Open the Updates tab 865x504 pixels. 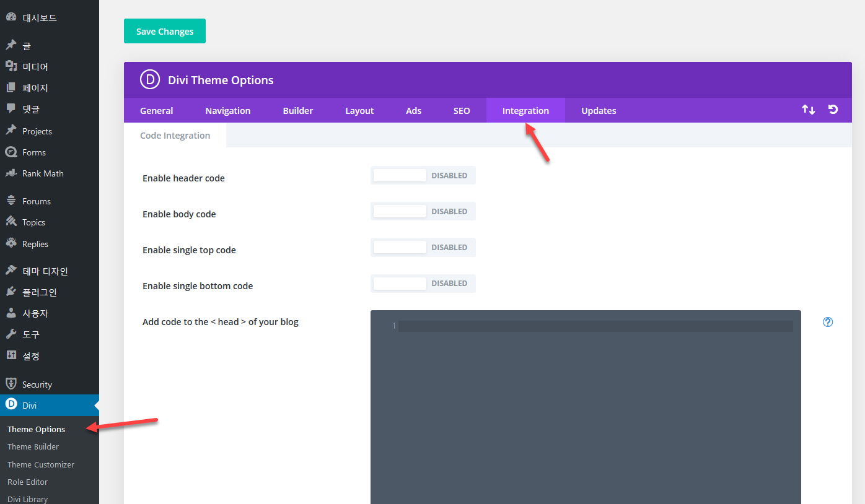(599, 110)
